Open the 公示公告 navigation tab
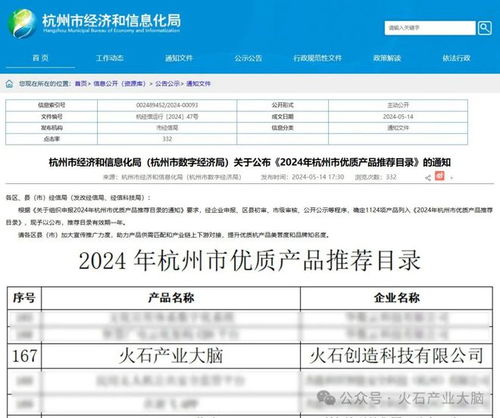 click(248, 58)
